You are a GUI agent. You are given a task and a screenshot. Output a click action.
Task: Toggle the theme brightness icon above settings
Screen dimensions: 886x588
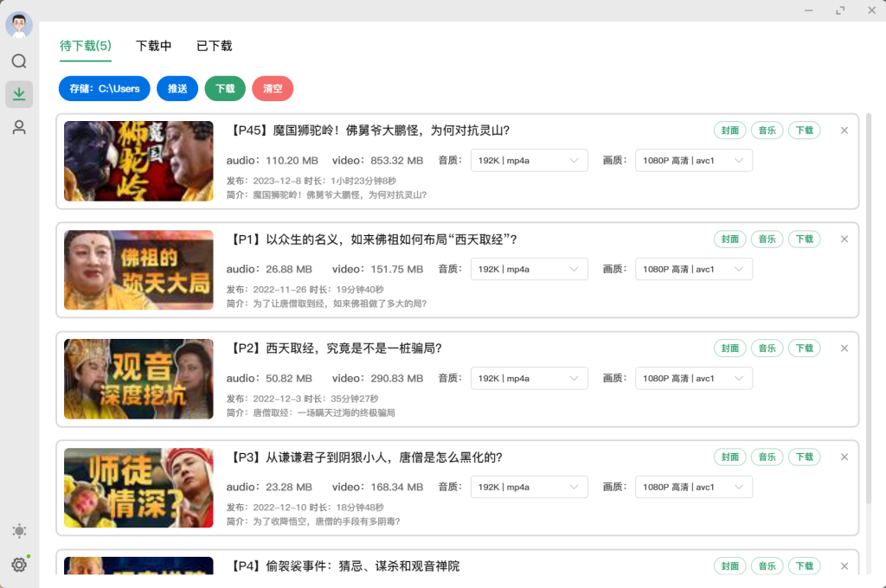[x=19, y=531]
